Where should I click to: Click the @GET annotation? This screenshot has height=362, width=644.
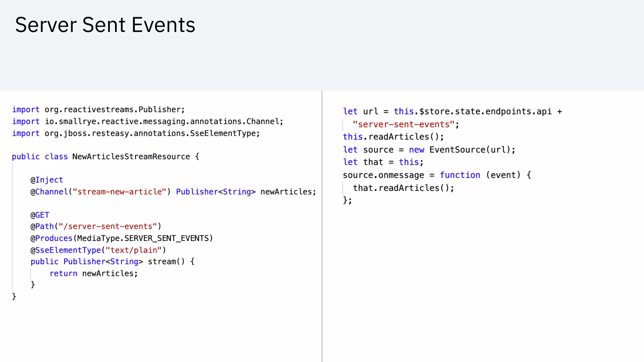(x=40, y=215)
